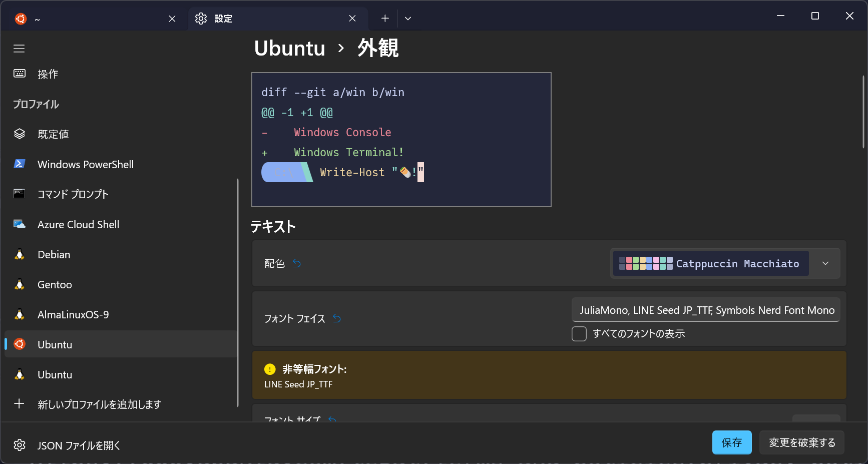Image resolution: width=868 pixels, height=464 pixels.
Task: Click the settings page vertical scrollbar
Action: point(863,111)
